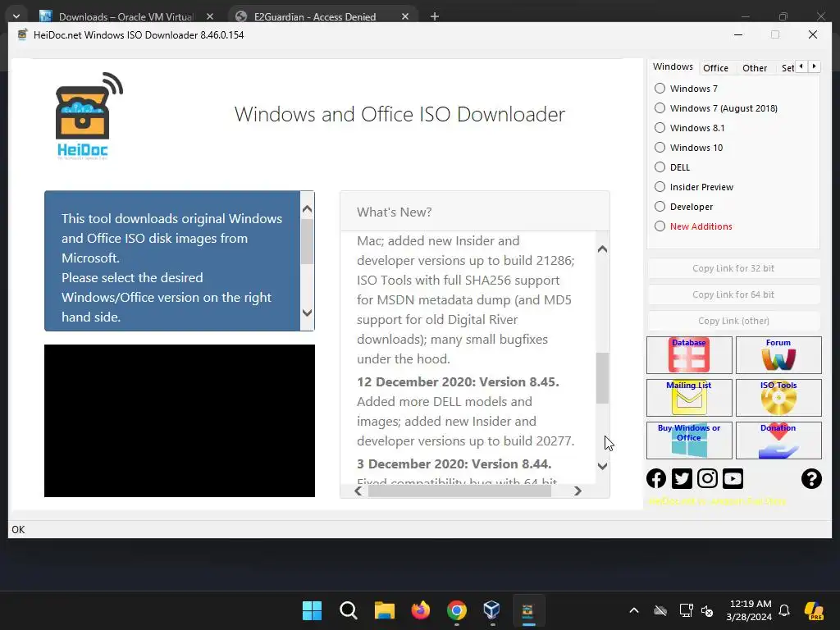Image resolution: width=840 pixels, height=630 pixels.
Task: Open HeiDoc YouTube channel icon
Action: pos(733,478)
